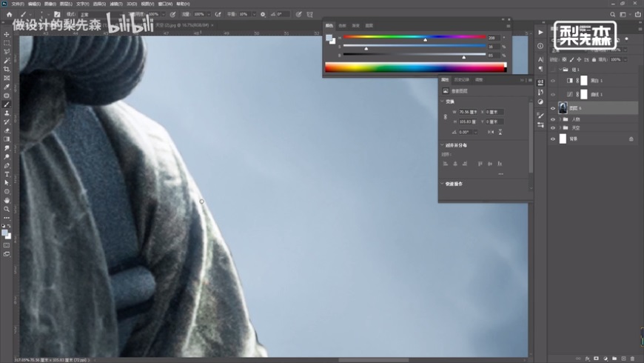Click the hue slider in color panel
644x363 pixels.
[415, 37]
